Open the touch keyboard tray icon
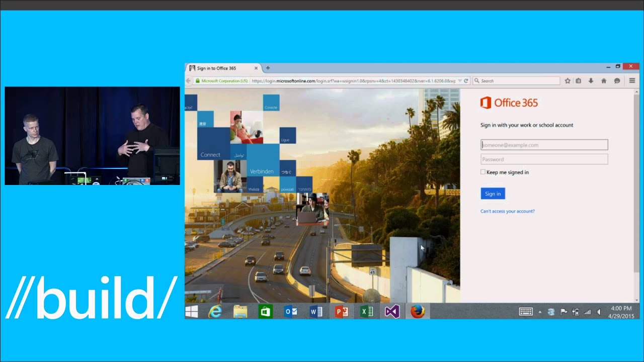The image size is (644, 362). (x=526, y=312)
